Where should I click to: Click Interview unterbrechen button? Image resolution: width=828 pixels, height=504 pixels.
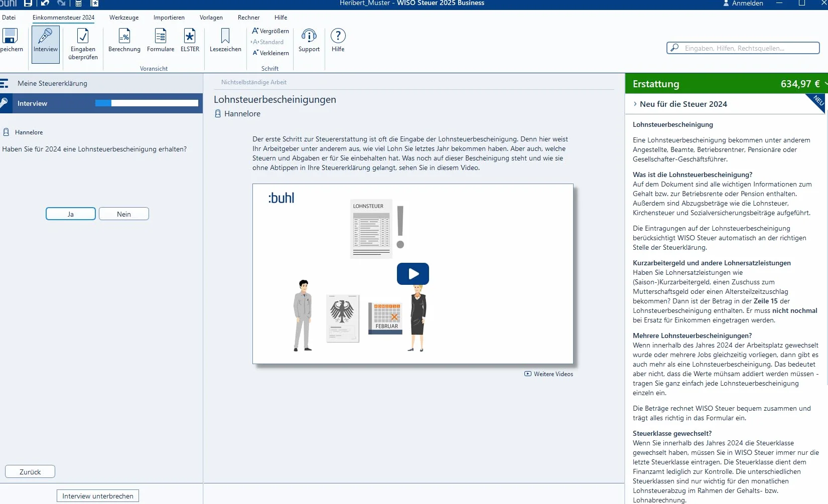point(98,496)
